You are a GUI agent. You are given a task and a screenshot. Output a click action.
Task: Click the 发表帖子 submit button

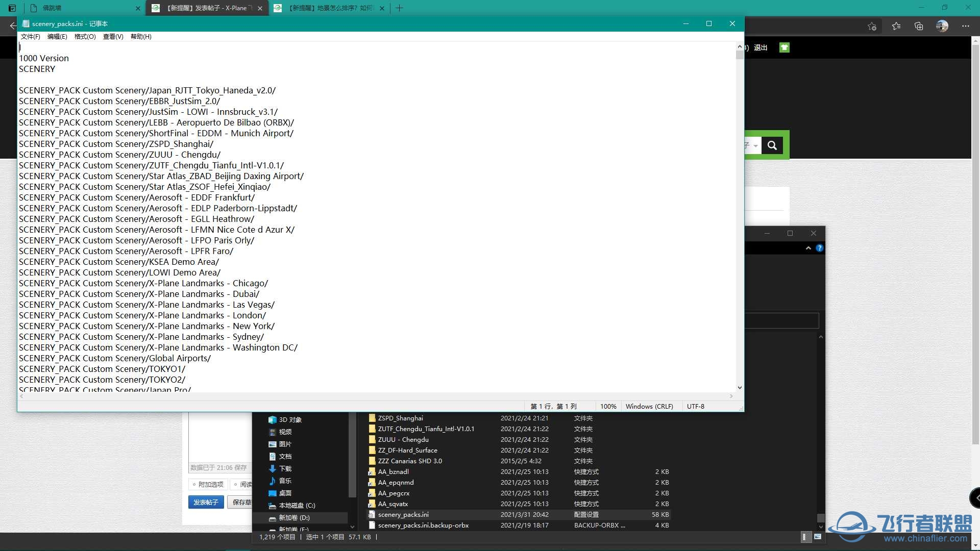(x=206, y=502)
